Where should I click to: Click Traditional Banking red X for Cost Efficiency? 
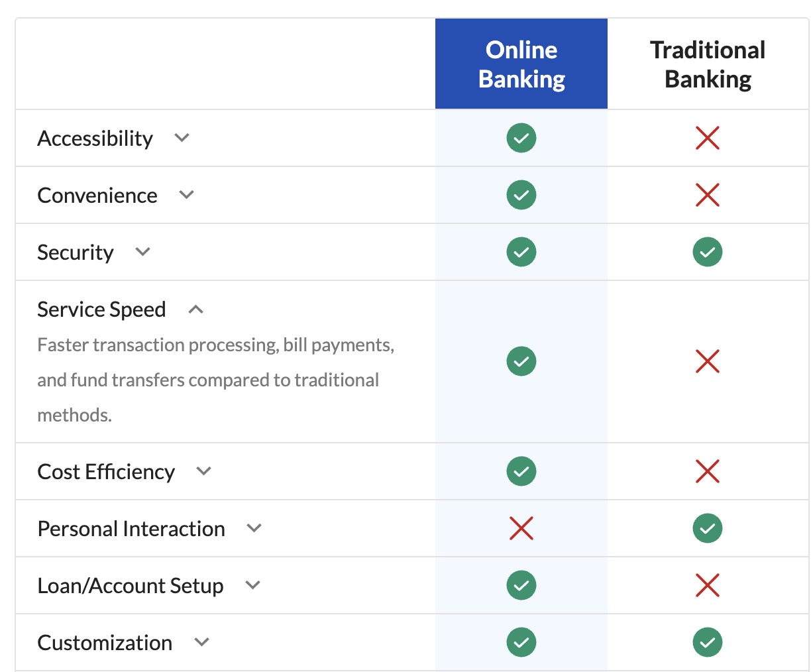tap(707, 471)
